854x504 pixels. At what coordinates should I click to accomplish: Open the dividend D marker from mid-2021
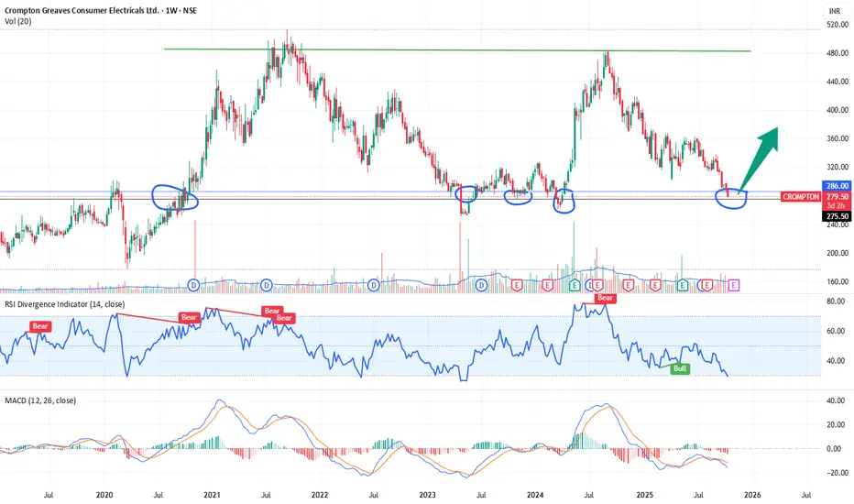(x=267, y=285)
